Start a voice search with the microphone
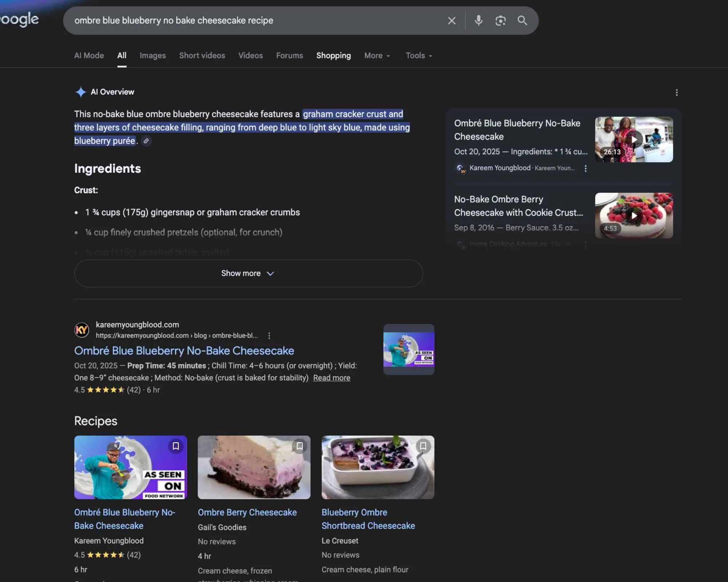 tap(478, 20)
